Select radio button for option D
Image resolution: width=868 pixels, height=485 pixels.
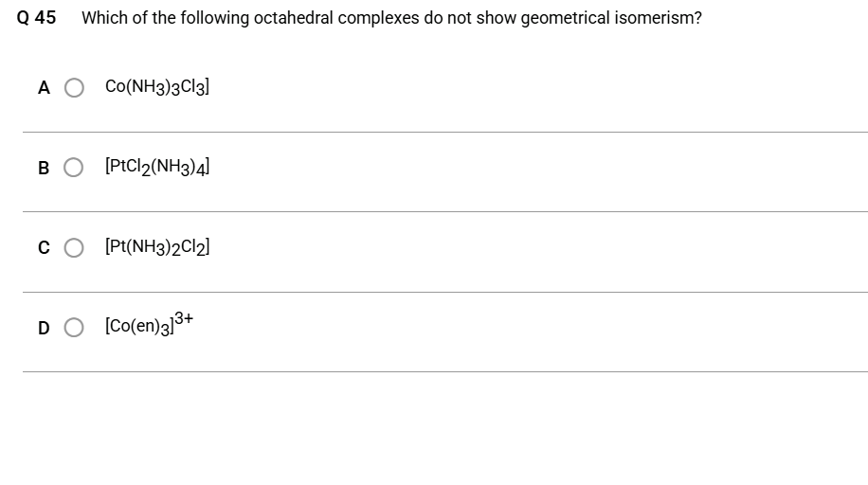tap(74, 327)
